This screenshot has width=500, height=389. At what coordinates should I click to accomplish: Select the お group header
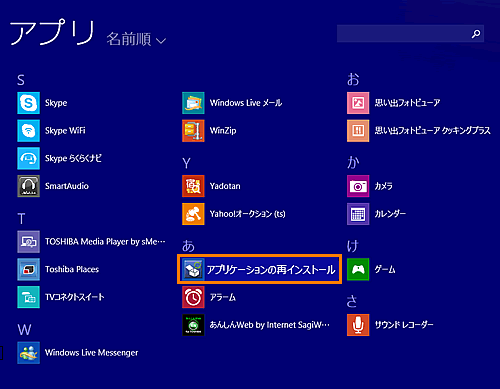[353, 80]
